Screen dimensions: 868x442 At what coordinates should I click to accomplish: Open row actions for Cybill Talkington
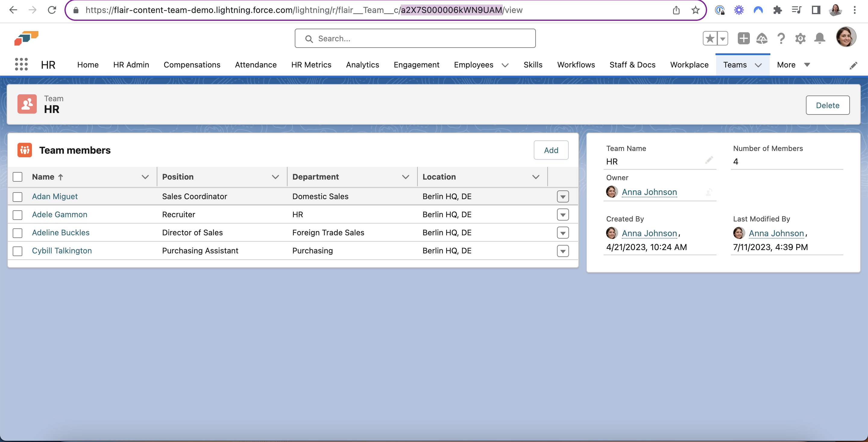click(x=562, y=251)
